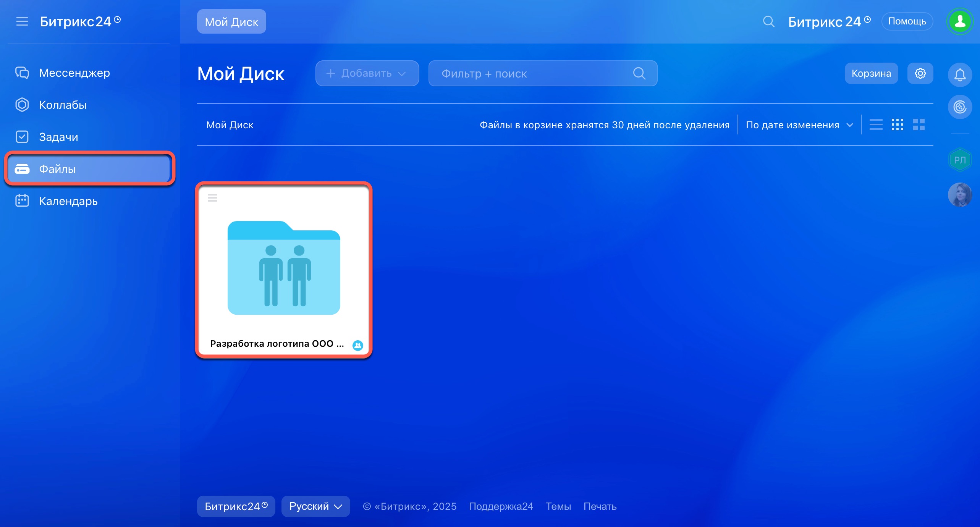Open the hamburger menu in the sidebar
Image resolution: width=980 pixels, height=527 pixels.
click(22, 21)
